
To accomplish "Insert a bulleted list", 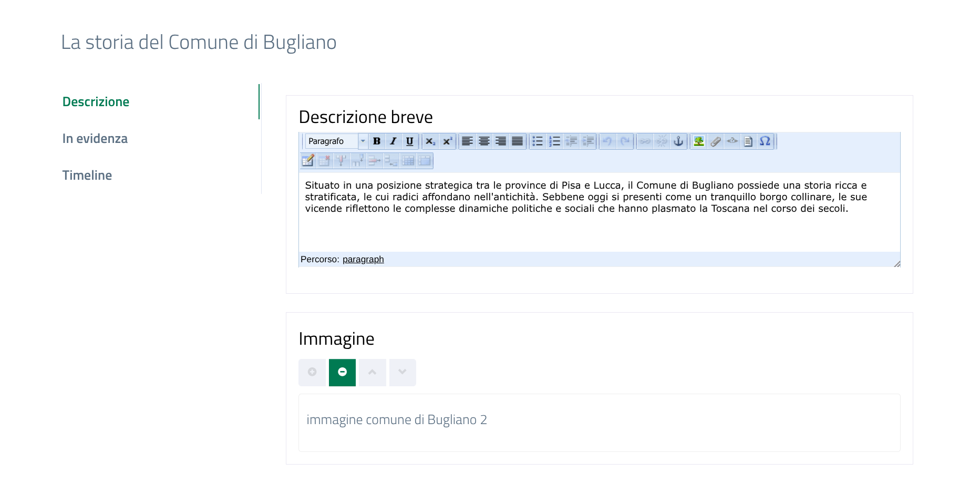I will [537, 141].
